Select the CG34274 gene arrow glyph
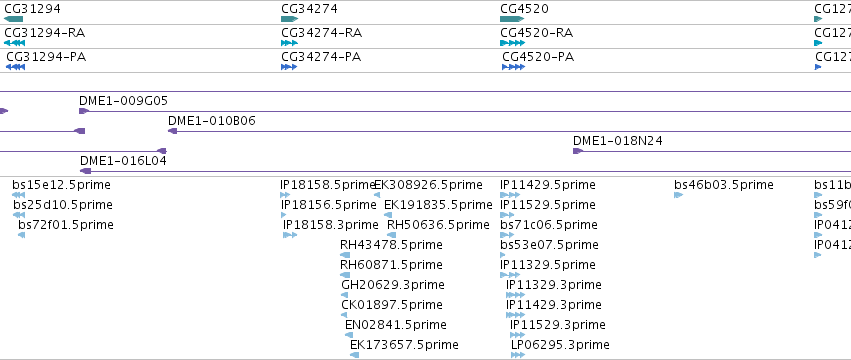This screenshot has height=360, width=851. tap(289, 19)
